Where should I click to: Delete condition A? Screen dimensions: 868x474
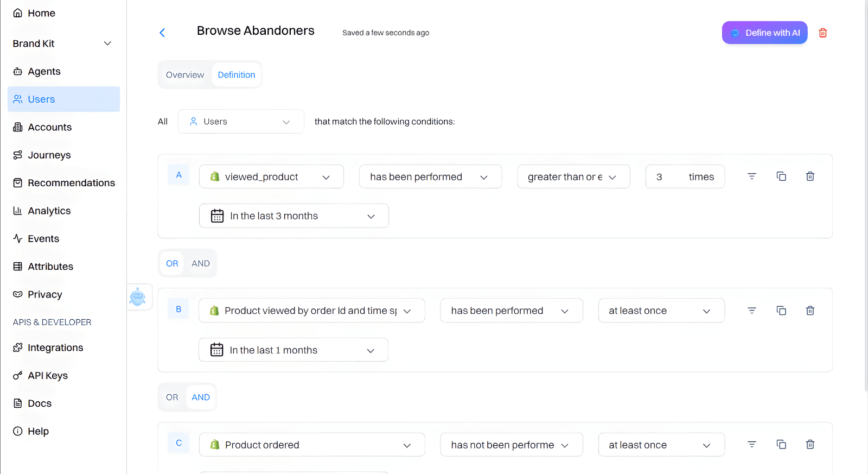810,176
